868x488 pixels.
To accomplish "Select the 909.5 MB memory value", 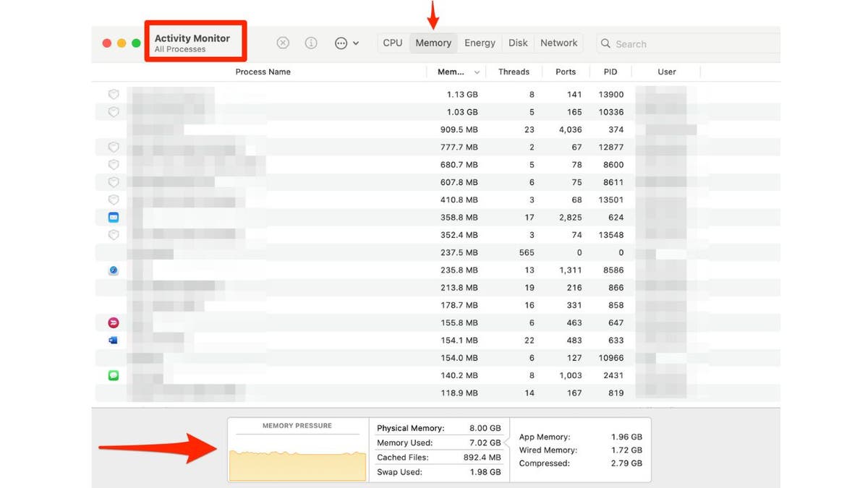I will tap(459, 130).
